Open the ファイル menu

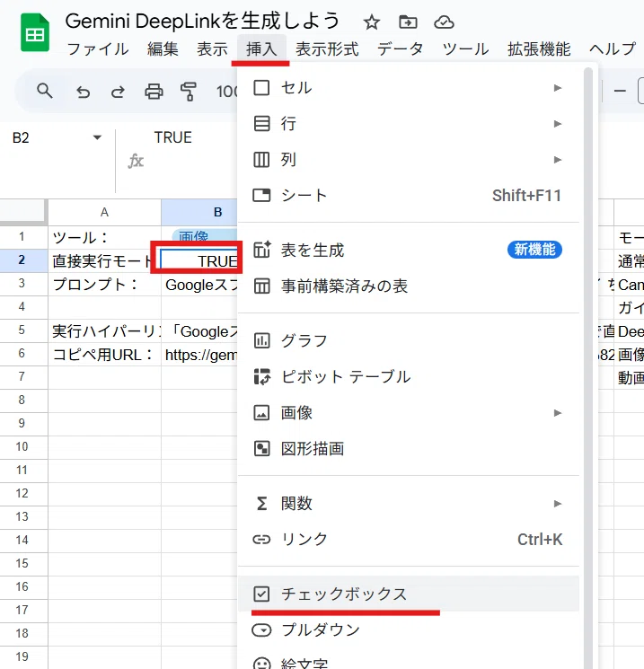click(x=98, y=49)
